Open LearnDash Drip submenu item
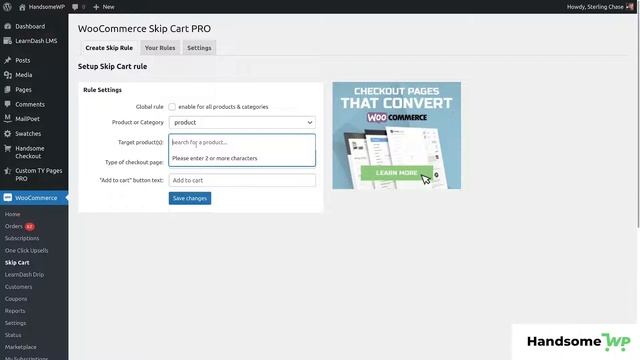 24,275
